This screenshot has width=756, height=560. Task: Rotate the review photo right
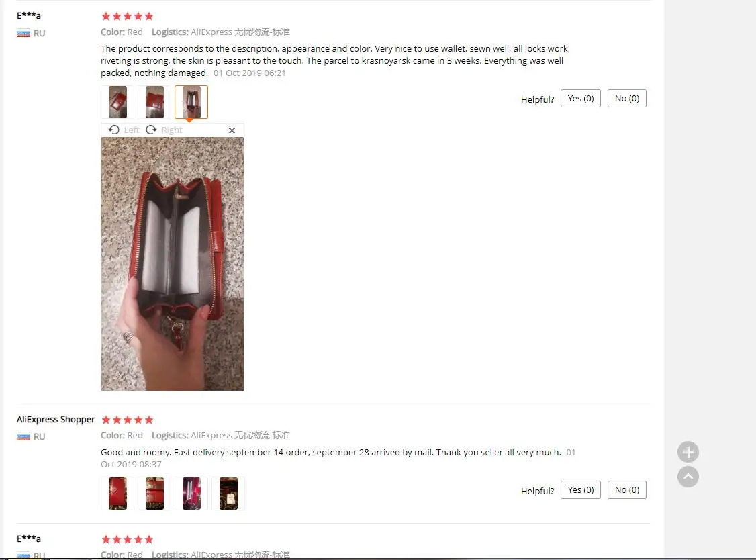[x=164, y=130]
